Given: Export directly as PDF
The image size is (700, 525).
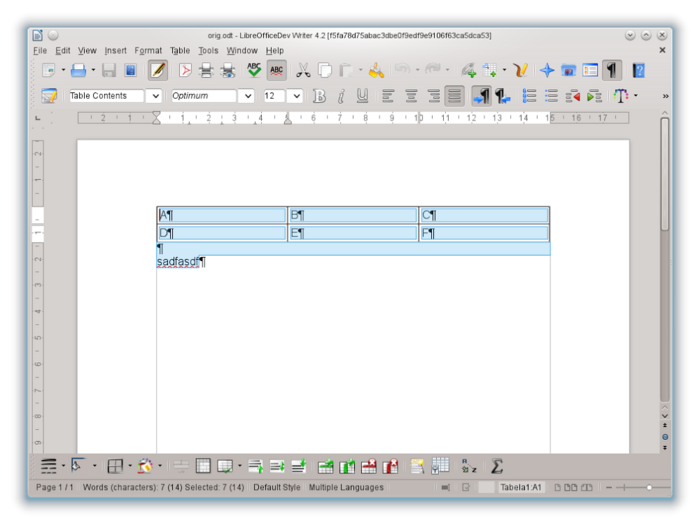Looking at the screenshot, I should [185, 70].
